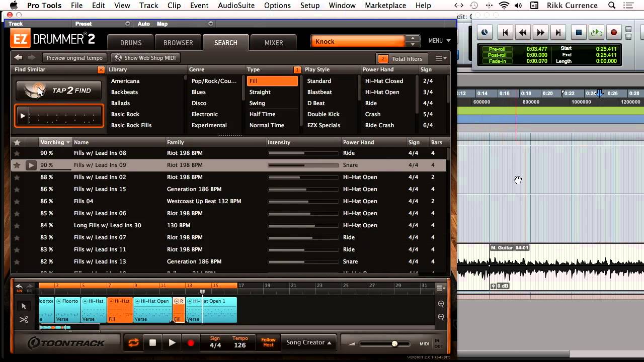644x362 pixels.
Task: Go forward with the right arrow
Action: coord(31,58)
